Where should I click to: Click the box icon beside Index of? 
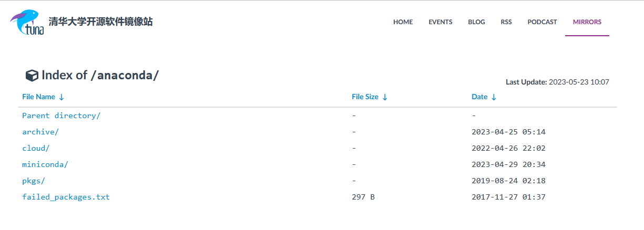(x=32, y=76)
